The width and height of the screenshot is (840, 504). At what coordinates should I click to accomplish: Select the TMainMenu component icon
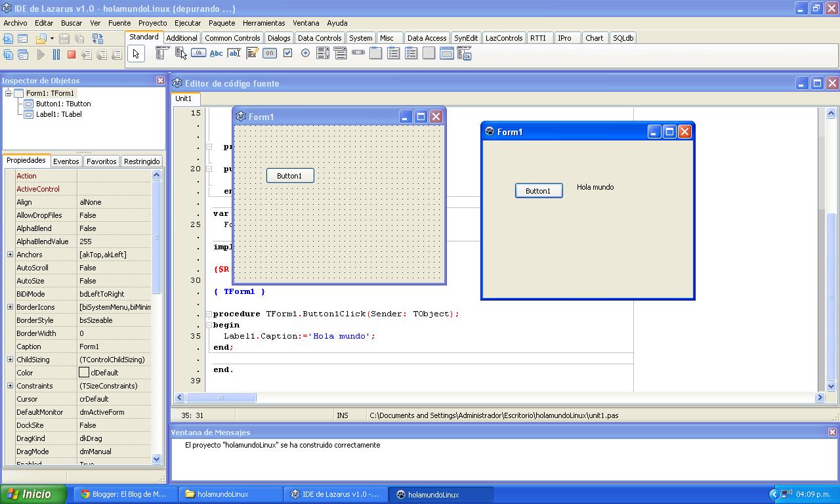tap(162, 54)
